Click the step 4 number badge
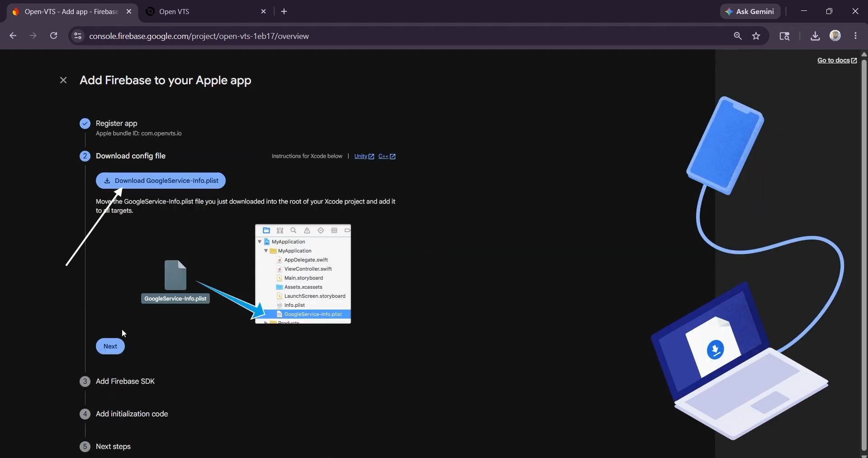 coord(85,414)
